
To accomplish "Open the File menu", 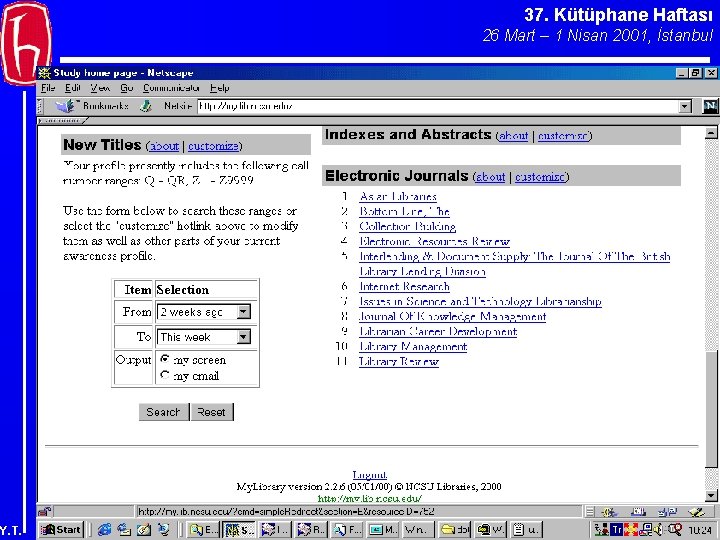I will point(48,88).
